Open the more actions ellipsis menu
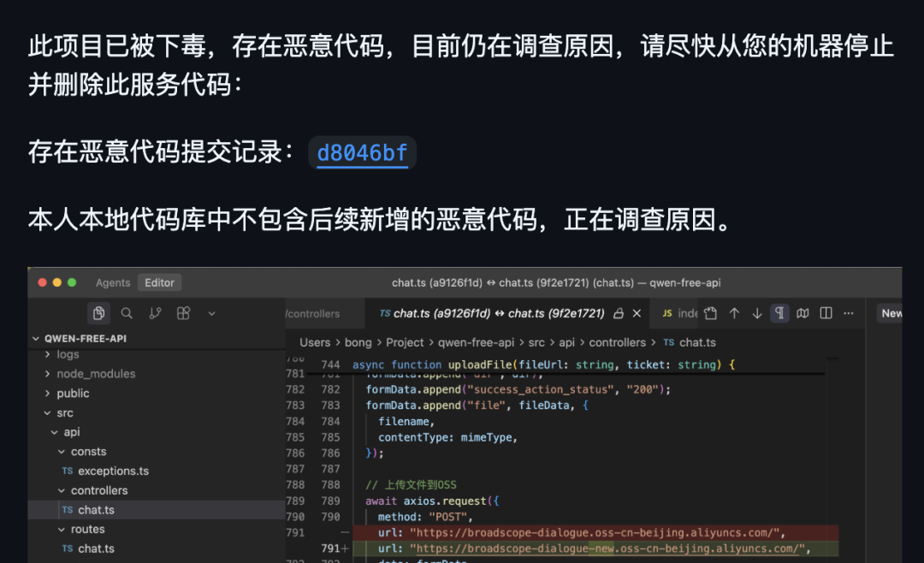The image size is (924, 563). [849, 314]
